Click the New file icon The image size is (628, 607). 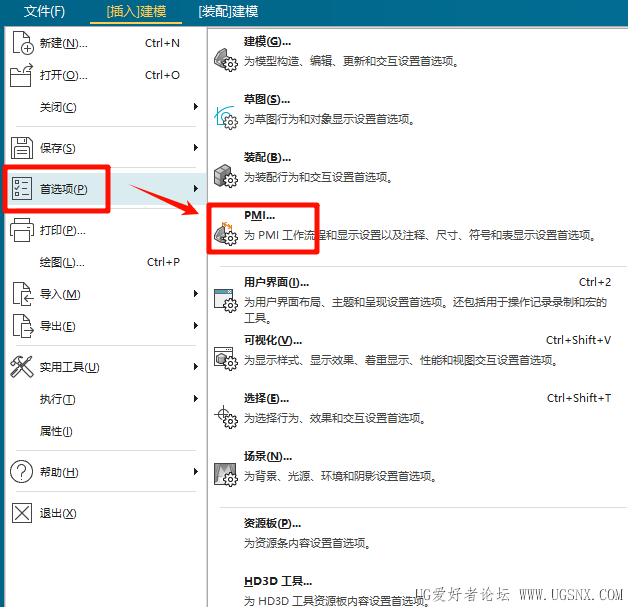[22, 43]
